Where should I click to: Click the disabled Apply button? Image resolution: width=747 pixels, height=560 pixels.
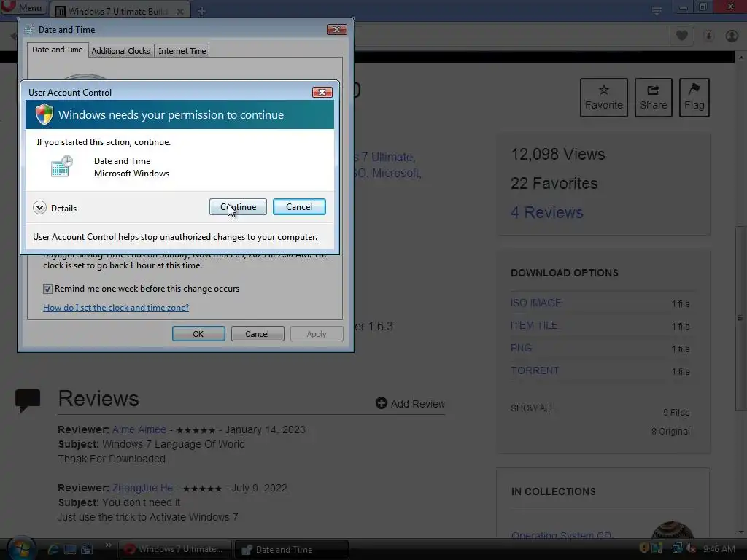point(317,334)
